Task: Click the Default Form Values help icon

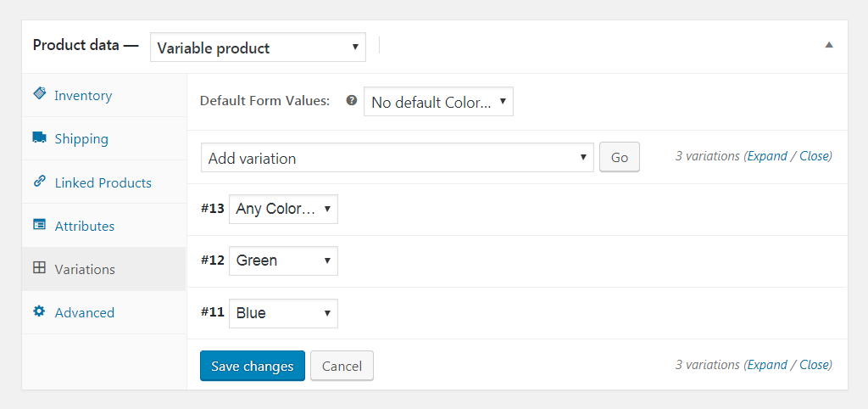Action: (x=351, y=100)
